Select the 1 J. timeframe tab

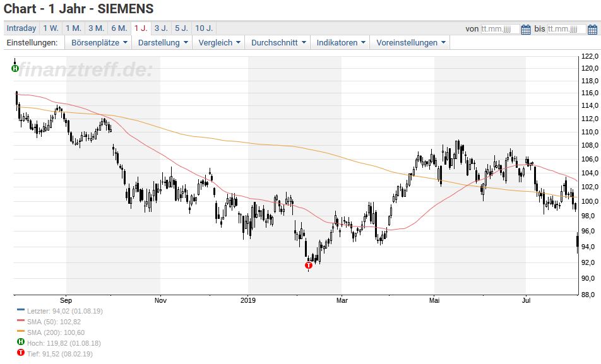point(141,28)
